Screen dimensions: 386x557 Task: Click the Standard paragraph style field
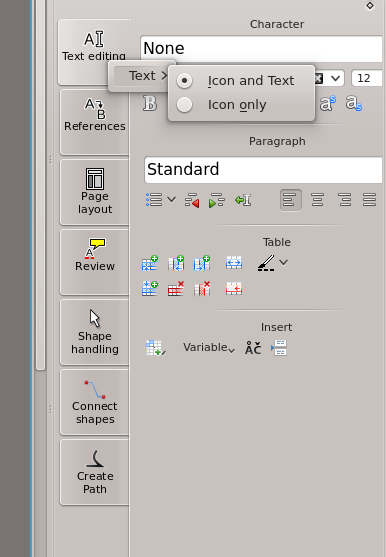263,169
